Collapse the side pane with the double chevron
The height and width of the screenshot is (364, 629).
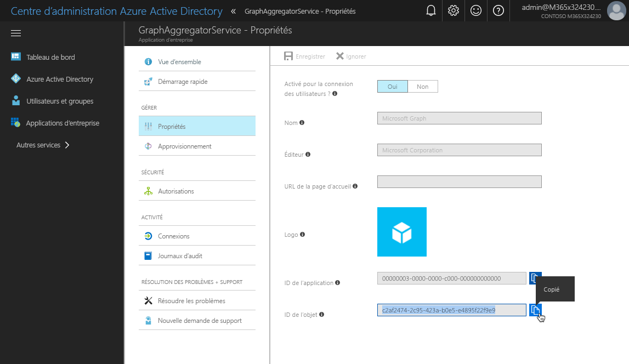tap(234, 10)
